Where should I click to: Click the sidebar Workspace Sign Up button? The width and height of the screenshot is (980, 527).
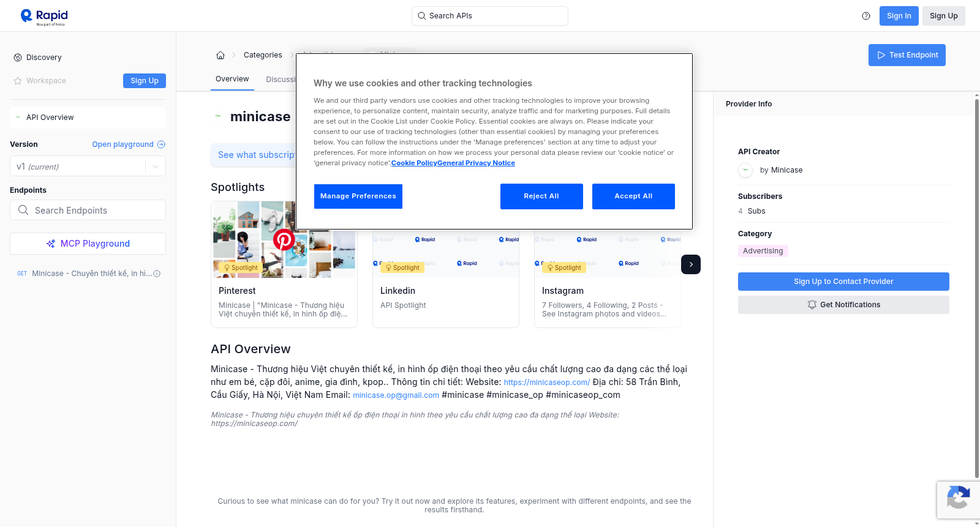145,81
